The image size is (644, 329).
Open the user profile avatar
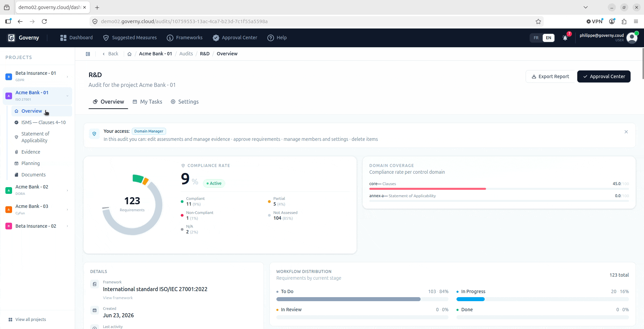(x=632, y=38)
